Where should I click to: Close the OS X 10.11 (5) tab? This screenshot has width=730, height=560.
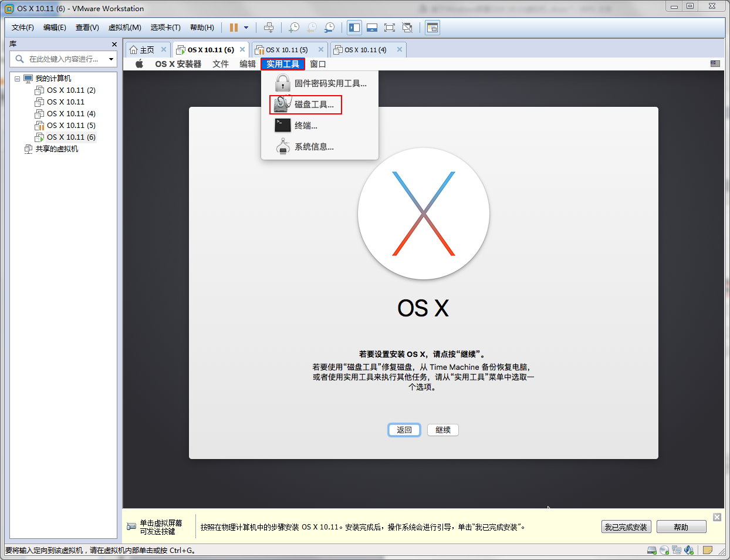(321, 49)
